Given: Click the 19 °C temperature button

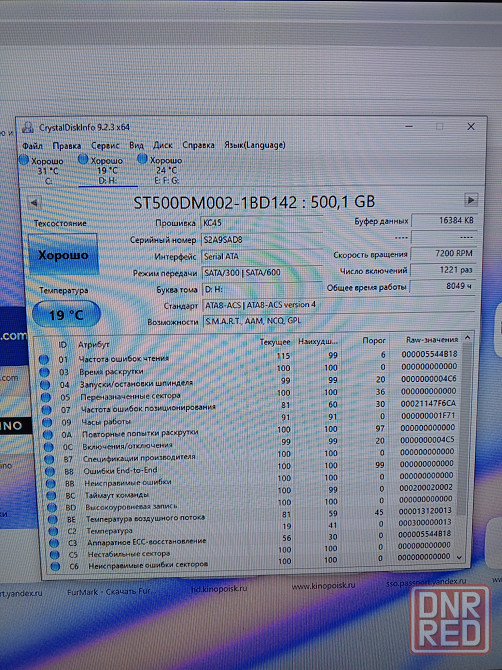Looking at the screenshot, I should (66, 315).
